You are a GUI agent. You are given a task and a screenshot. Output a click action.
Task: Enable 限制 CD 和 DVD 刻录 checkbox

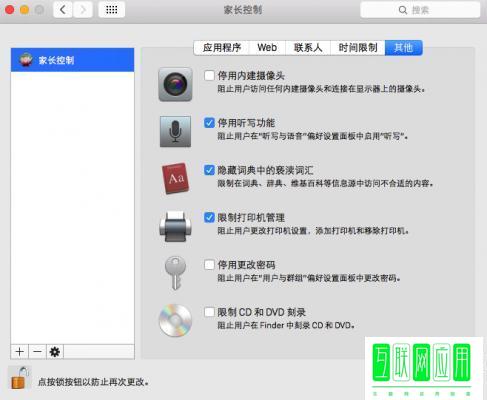pyautogui.click(x=209, y=312)
